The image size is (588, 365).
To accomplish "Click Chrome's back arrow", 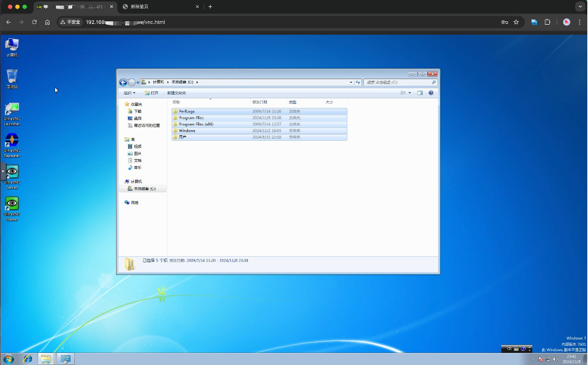I will click(x=8, y=22).
